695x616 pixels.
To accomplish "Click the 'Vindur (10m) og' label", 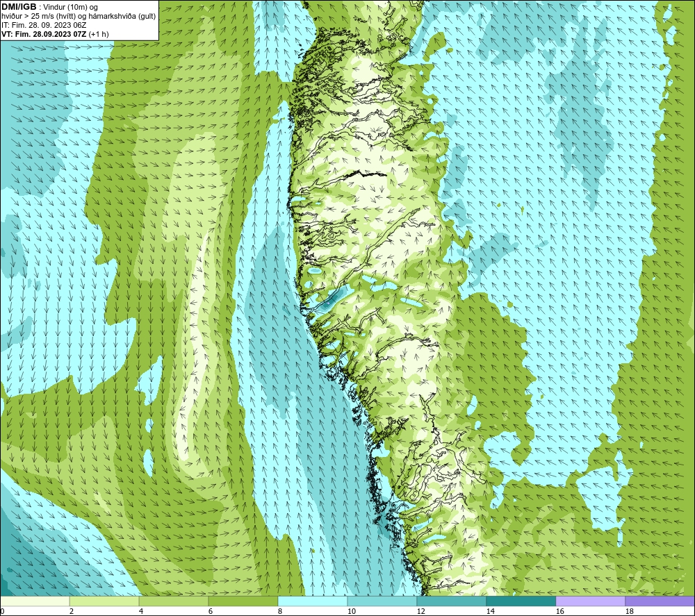I will coord(70,8).
